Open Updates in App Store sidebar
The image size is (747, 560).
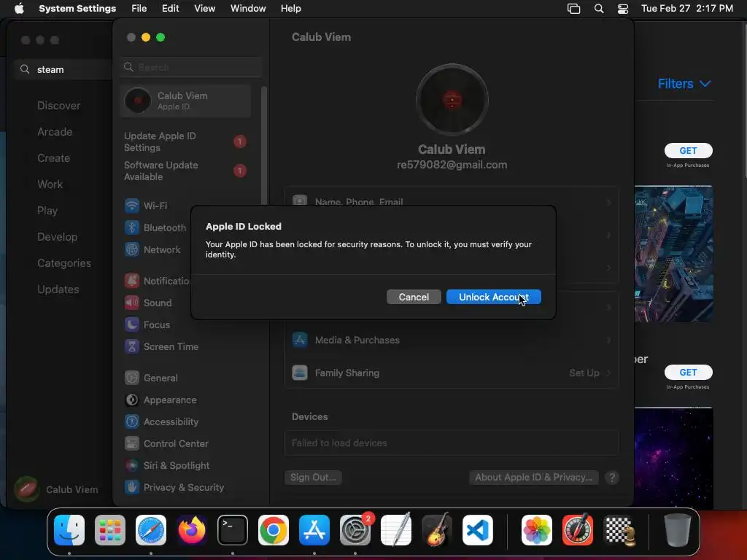pos(58,289)
